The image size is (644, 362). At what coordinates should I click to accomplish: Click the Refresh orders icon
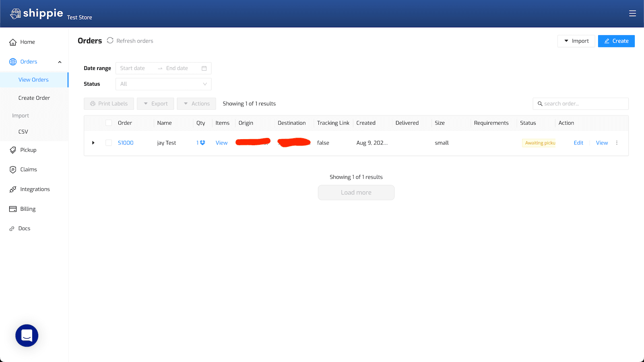click(x=110, y=40)
